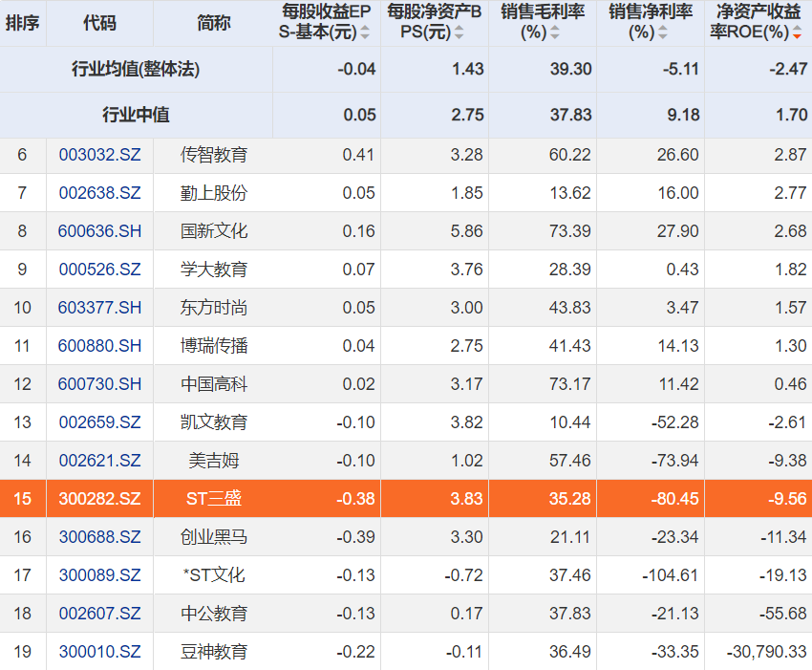Select company name 勤上股份
812x670 pixels.
click(x=214, y=193)
